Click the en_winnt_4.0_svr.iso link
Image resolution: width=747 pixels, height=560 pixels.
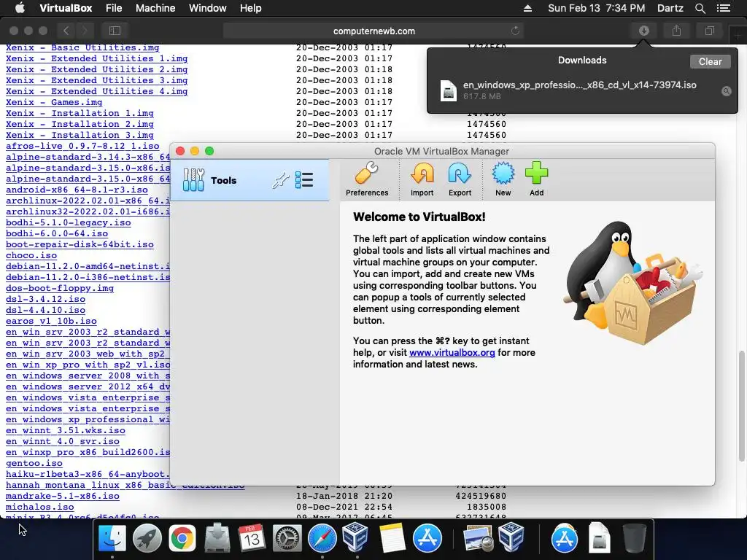(x=63, y=442)
